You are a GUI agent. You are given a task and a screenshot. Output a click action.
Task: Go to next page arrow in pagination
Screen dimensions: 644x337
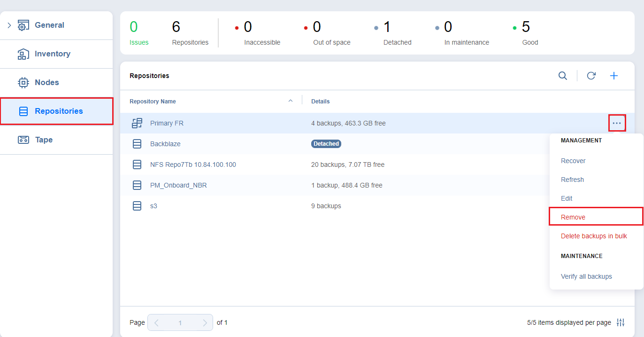point(205,323)
